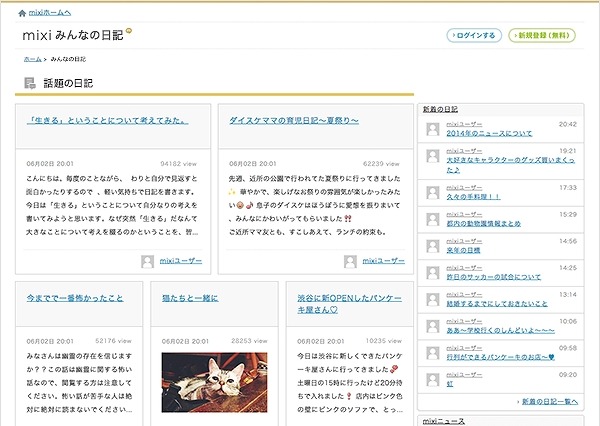The width and height of the screenshot is (600, 426).
Task: Click the 20:42 timestamp in 新着の日記
Action: click(568, 124)
